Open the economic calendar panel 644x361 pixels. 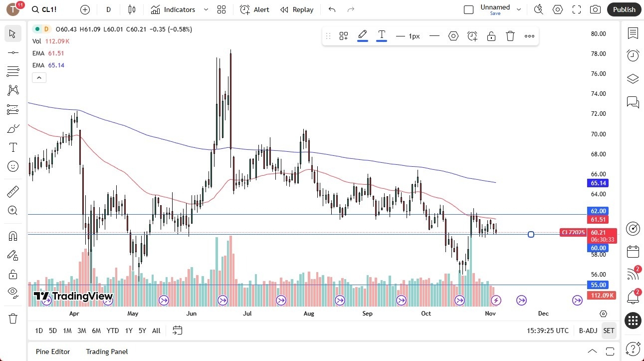pos(633,252)
